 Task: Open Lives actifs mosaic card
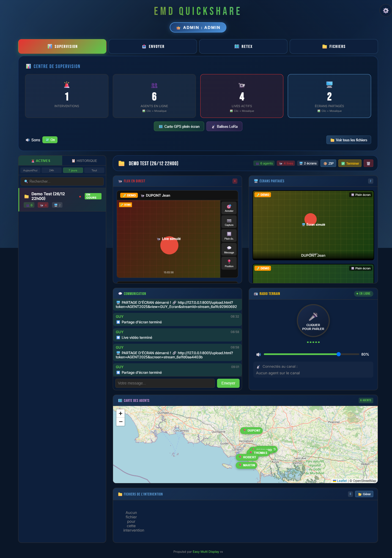pos(242,96)
